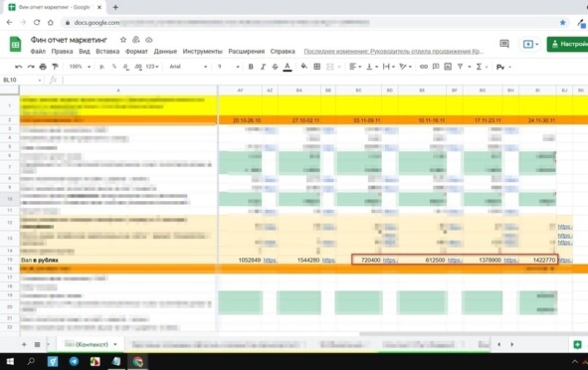Print the spreadsheet
588x370 pixels.
click(x=43, y=67)
